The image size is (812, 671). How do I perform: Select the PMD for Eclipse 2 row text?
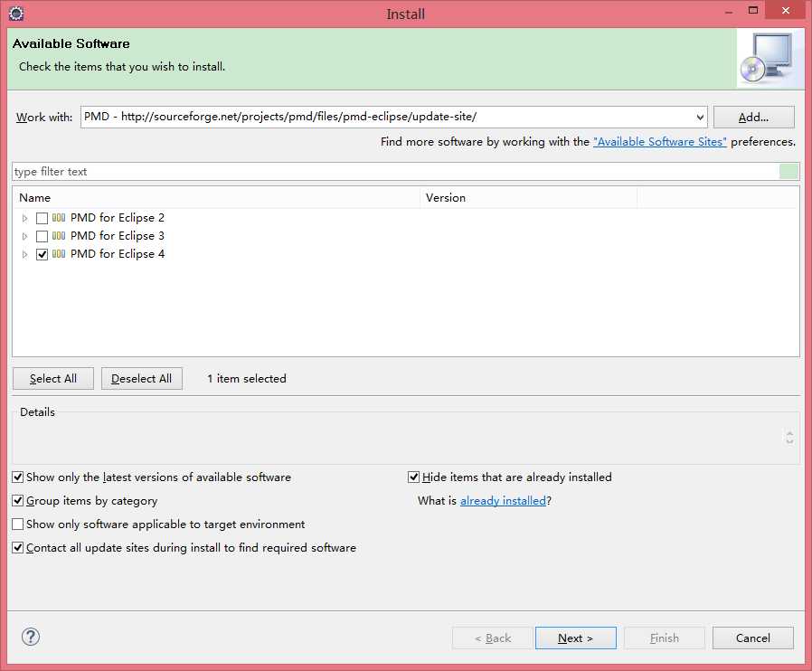coord(118,217)
